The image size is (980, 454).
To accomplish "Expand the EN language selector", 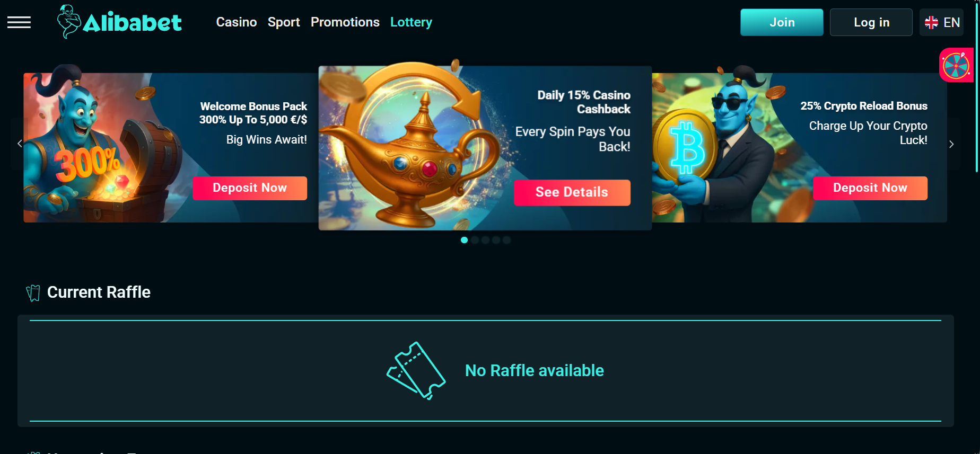I will coord(942,22).
